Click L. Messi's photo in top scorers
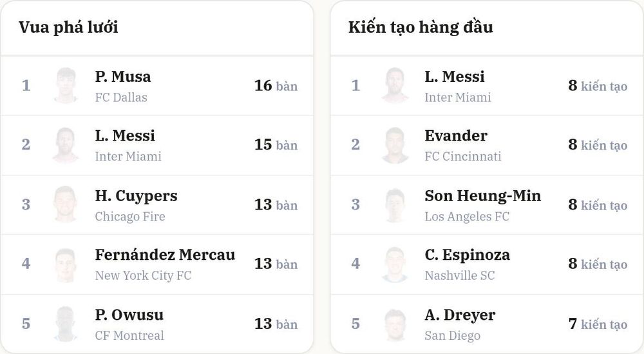This screenshot has height=354, width=644. [66, 144]
